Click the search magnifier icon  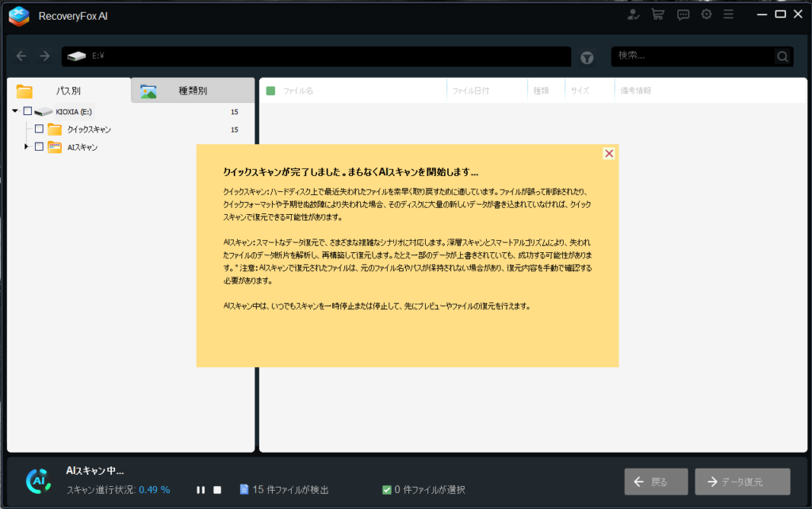[783, 56]
